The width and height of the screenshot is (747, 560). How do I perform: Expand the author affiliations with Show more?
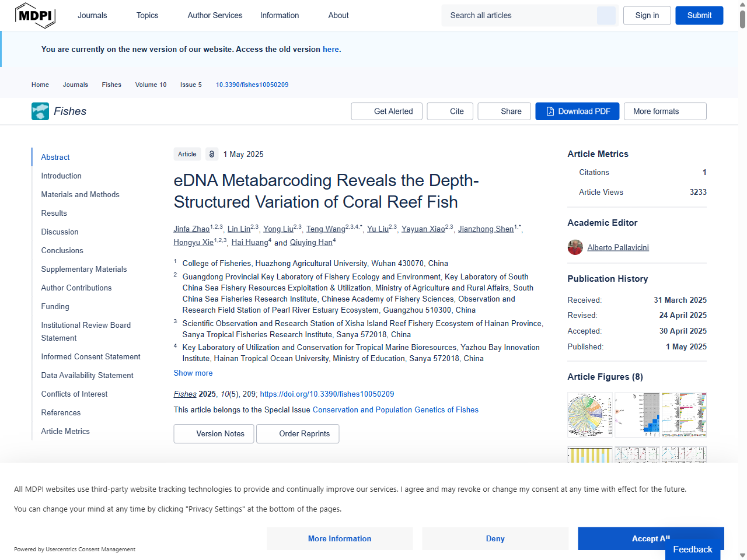pyautogui.click(x=193, y=373)
